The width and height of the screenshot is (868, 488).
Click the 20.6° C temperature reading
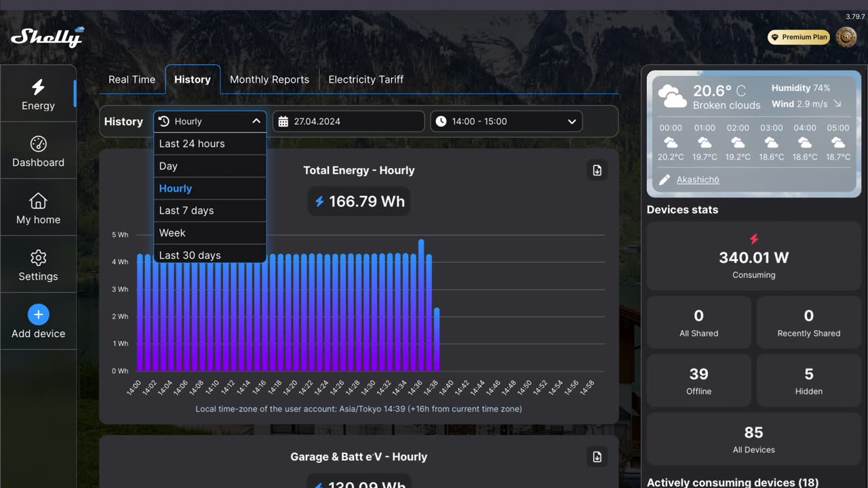click(719, 91)
